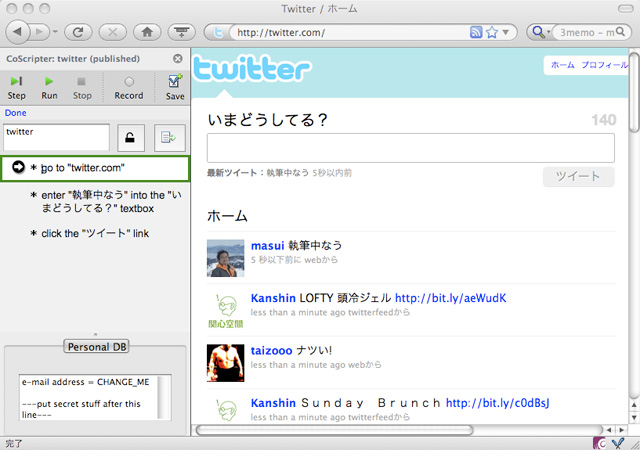Open the Kanshin link on LOFTY tweet
The image size is (640, 450).
(273, 298)
